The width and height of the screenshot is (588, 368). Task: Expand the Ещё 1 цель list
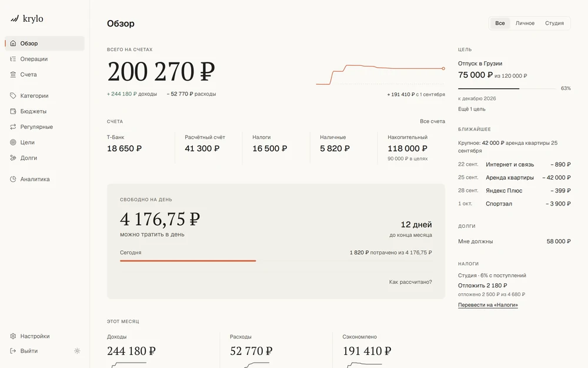(x=472, y=109)
